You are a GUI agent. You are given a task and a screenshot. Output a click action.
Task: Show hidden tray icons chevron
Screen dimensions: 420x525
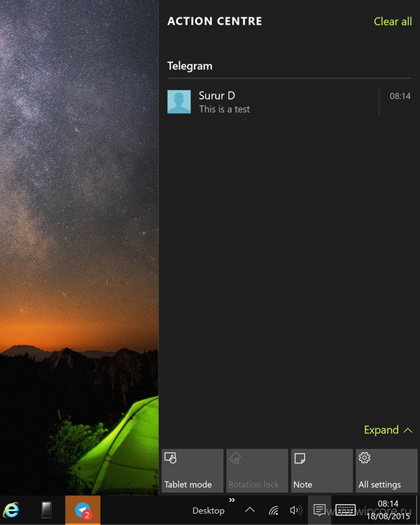250,510
